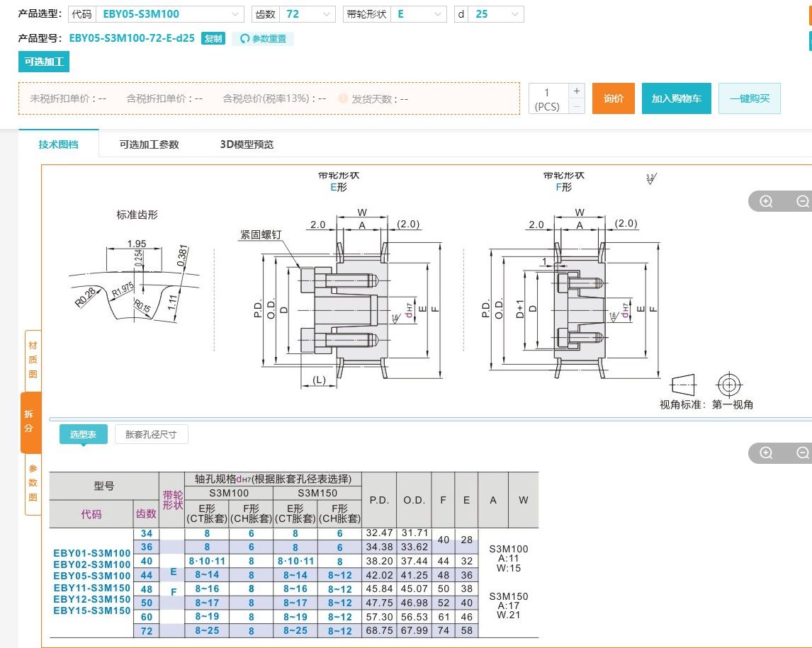Select the 胀套孔径尺寸 table tab
The width and height of the screenshot is (812, 648).
click(151, 434)
